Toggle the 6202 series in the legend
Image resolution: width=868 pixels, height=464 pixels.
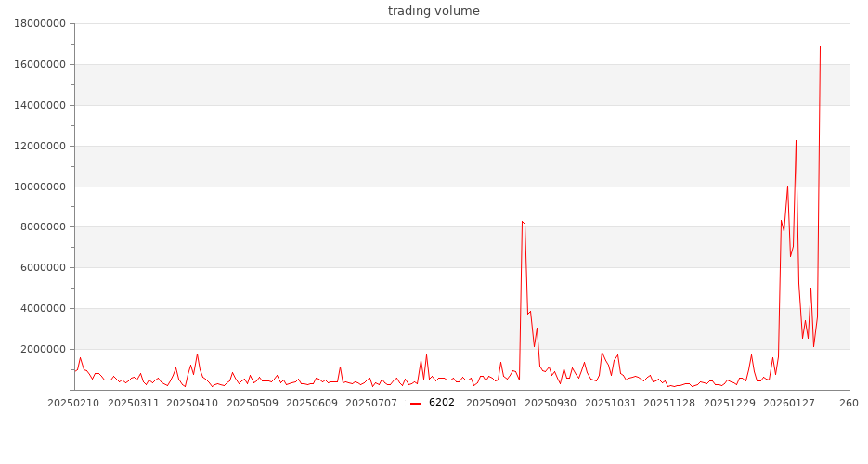pos(441,403)
